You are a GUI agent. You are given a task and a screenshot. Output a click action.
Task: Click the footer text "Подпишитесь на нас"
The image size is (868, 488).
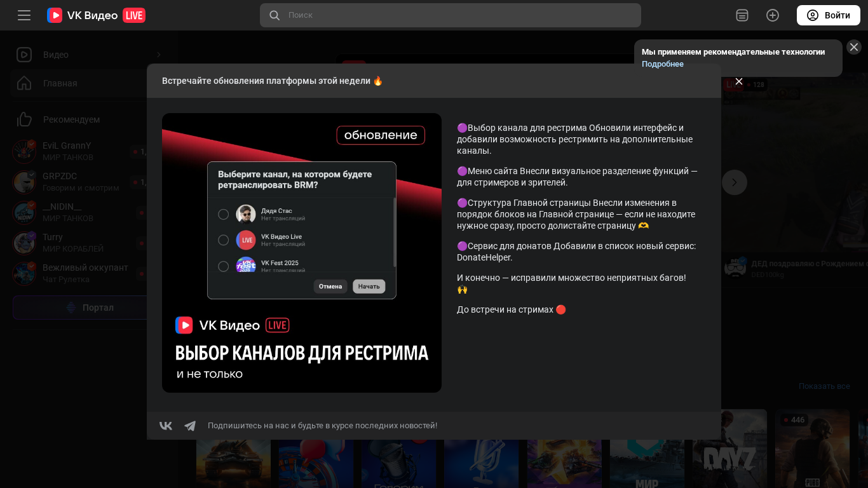click(x=322, y=426)
